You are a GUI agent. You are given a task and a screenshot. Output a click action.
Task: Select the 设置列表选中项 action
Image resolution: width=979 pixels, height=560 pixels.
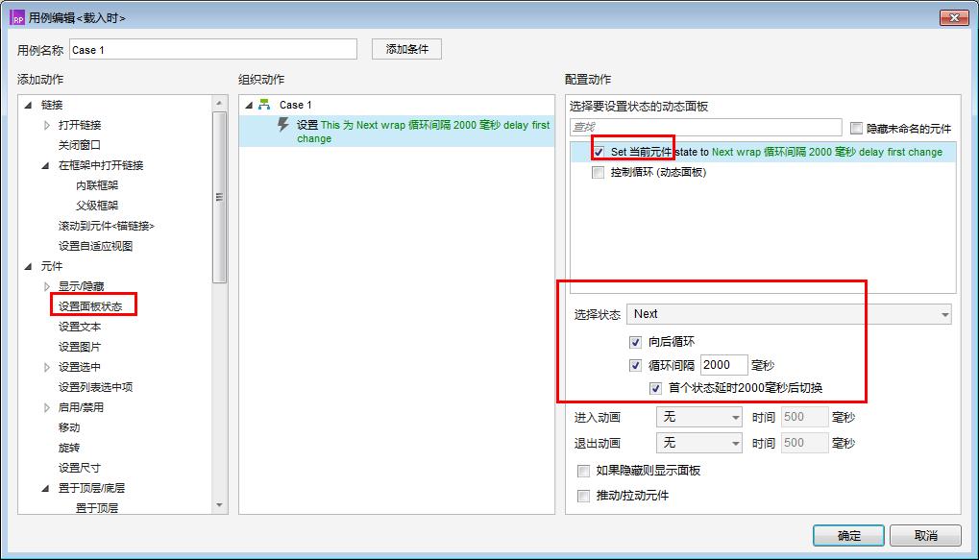coord(95,387)
